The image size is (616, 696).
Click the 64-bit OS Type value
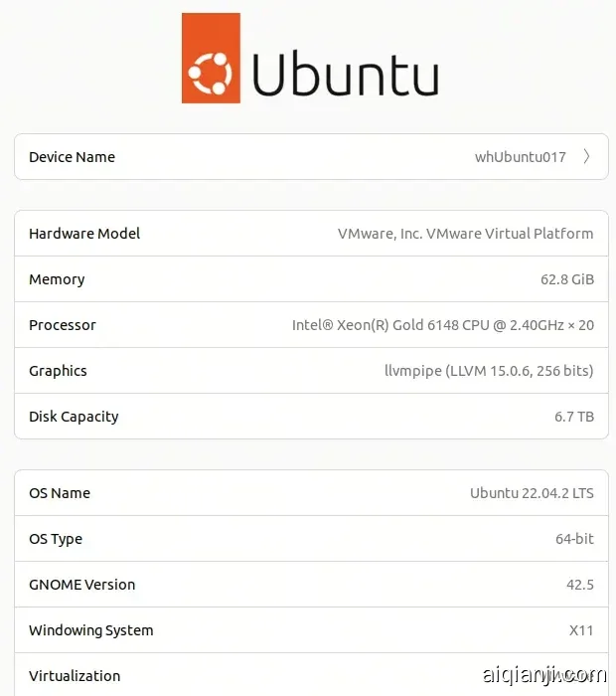click(574, 539)
